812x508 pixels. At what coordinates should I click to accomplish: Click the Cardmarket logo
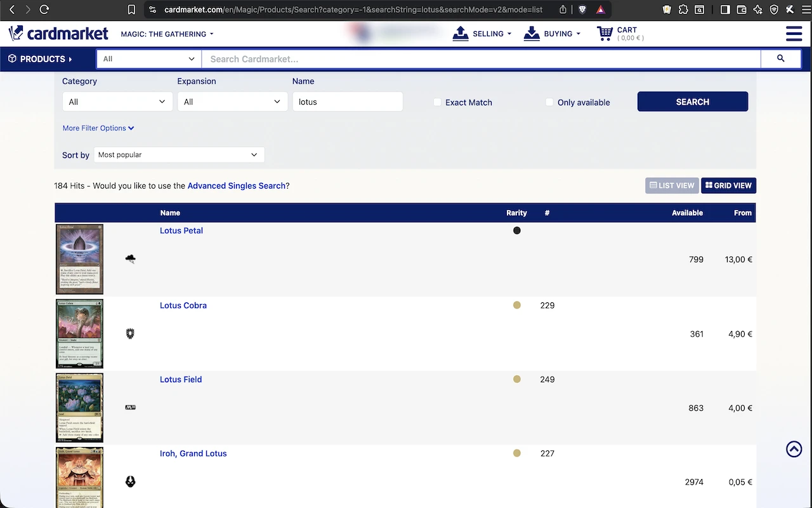[x=58, y=33]
